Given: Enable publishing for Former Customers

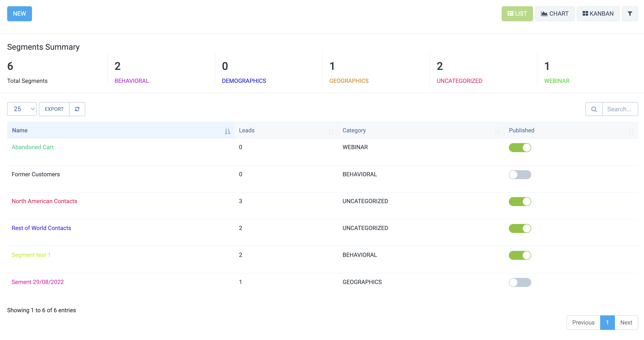Looking at the screenshot, I should [520, 175].
